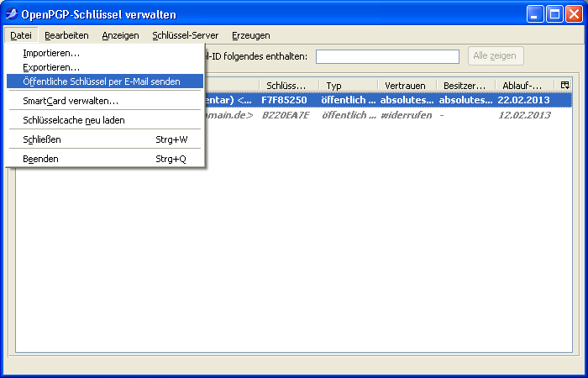
Task: Open the column picker icon in table header
Action: (x=564, y=85)
